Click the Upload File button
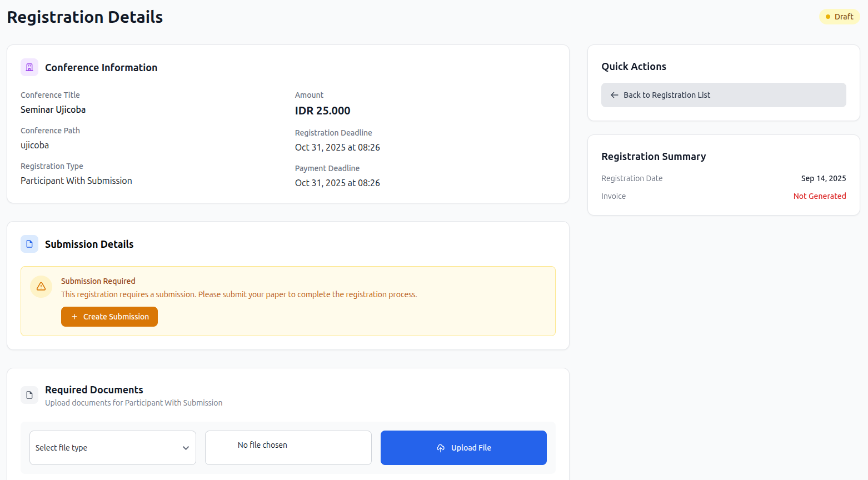 (x=463, y=448)
